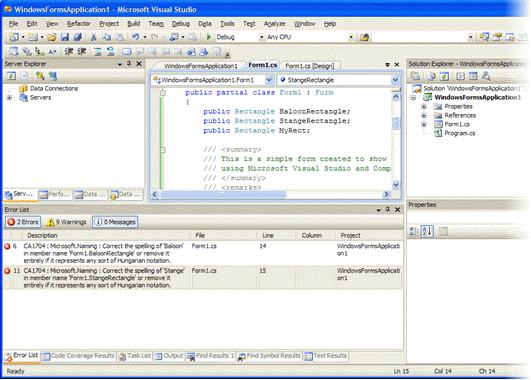Click the code editor horizontal scrollbar
Viewport: 531px width, 380px height.
[270, 194]
